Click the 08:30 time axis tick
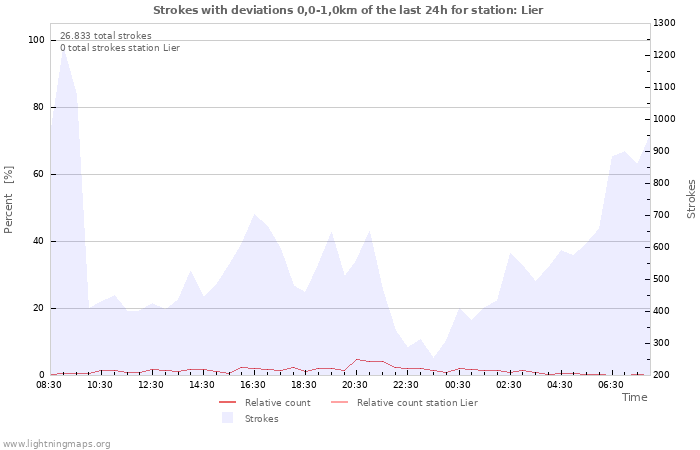This screenshot has width=700, height=450. [x=49, y=384]
